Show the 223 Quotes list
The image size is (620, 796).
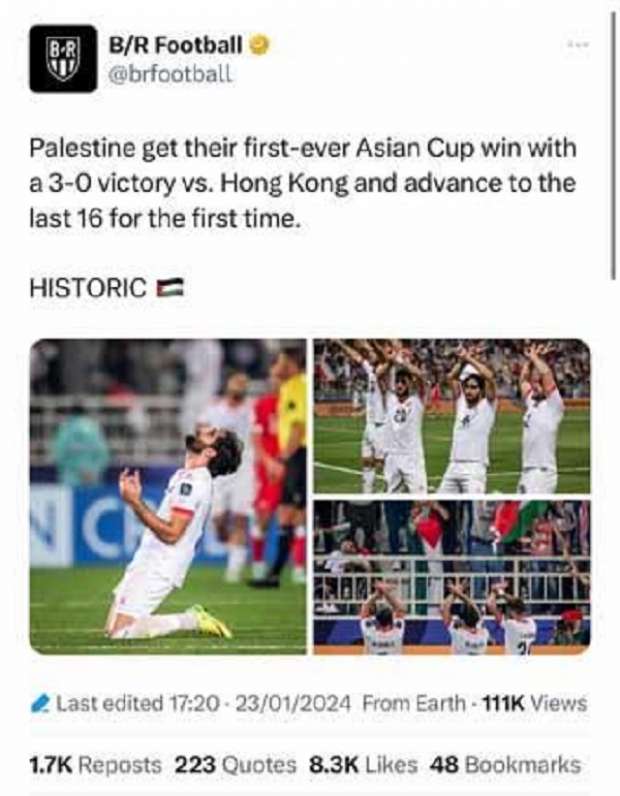236,765
